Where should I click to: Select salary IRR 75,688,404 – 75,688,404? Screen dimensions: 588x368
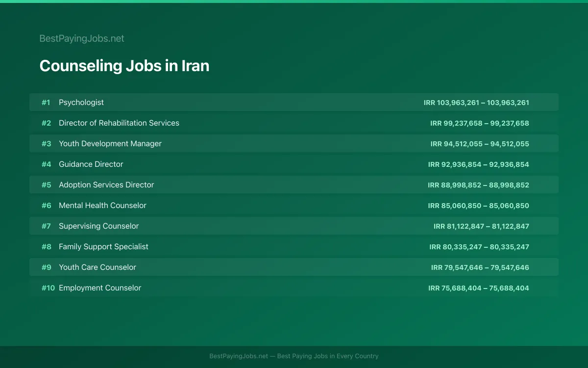click(479, 288)
